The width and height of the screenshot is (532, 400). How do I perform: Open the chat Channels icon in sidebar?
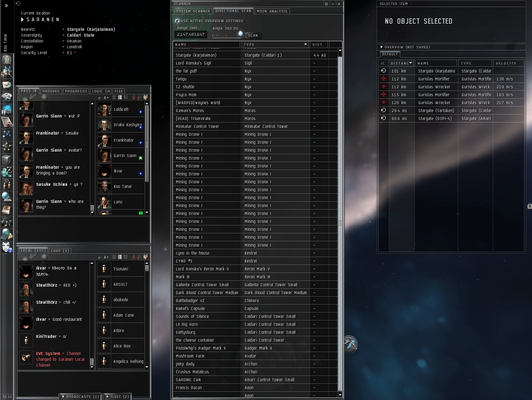point(7,184)
